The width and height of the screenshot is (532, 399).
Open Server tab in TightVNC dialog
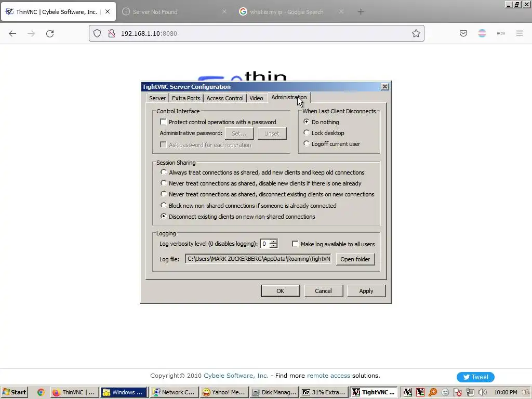point(157,98)
